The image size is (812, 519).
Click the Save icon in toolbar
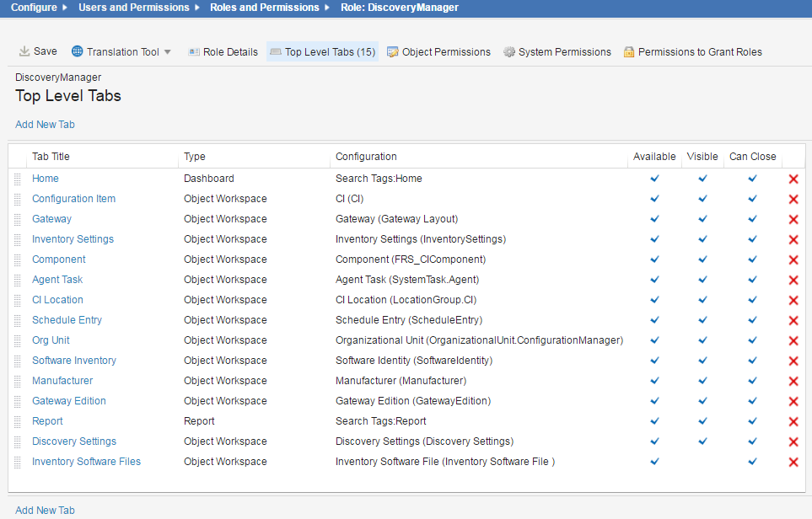[x=24, y=51]
